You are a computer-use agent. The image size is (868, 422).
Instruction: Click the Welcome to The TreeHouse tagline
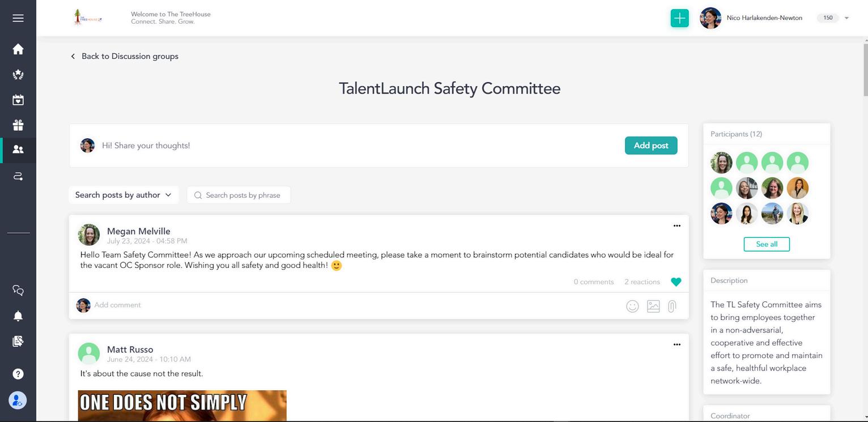pyautogui.click(x=171, y=18)
